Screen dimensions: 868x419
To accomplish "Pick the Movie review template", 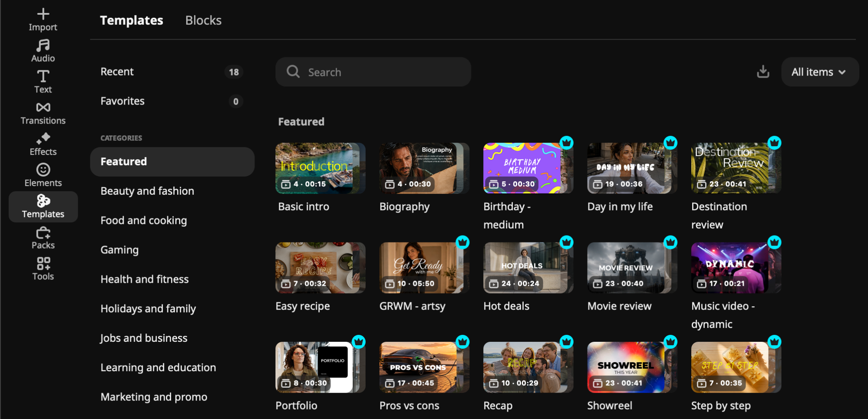I will coord(632,268).
